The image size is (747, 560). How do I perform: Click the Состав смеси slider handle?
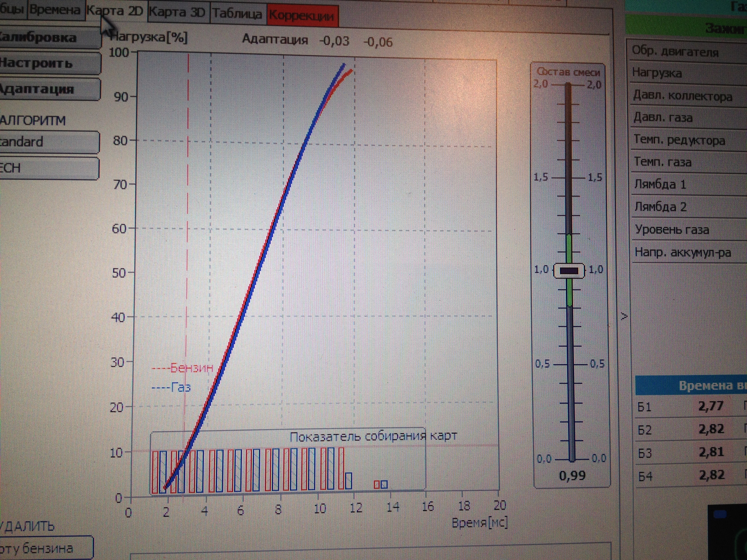569,271
